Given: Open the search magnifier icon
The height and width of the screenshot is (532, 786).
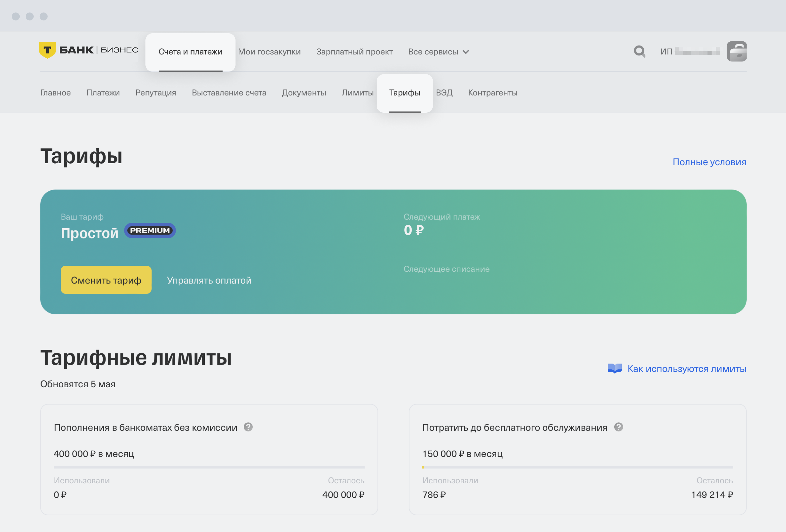Looking at the screenshot, I should tap(639, 51).
